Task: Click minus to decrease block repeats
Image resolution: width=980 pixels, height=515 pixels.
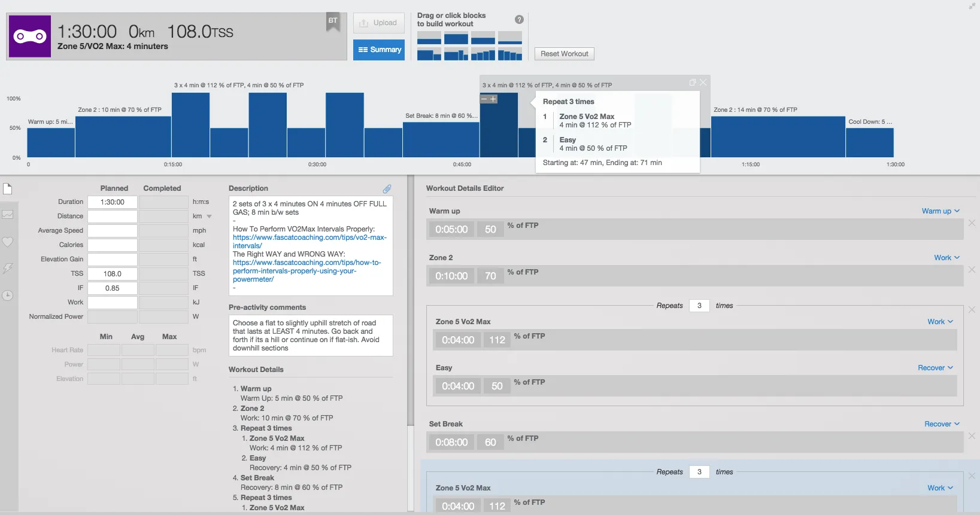Action: tap(484, 99)
